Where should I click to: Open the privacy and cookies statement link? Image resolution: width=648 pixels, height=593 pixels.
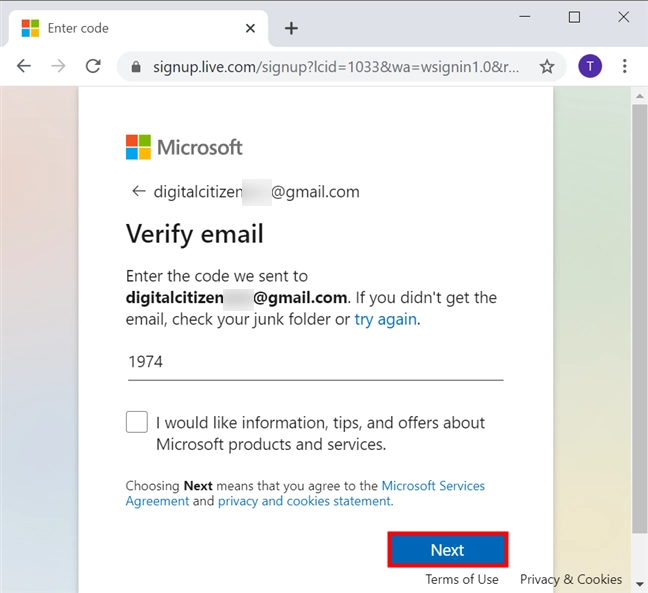305,501
